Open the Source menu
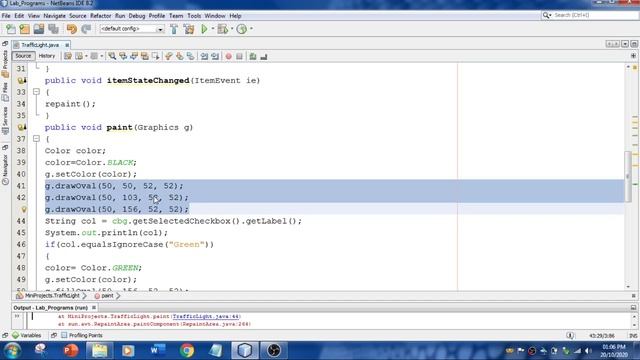 78,16
